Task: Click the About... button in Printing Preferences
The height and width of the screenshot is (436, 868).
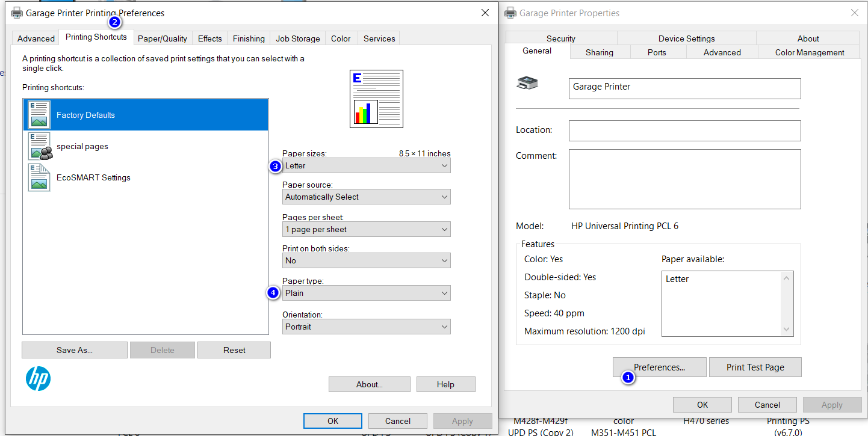Action: coord(370,384)
